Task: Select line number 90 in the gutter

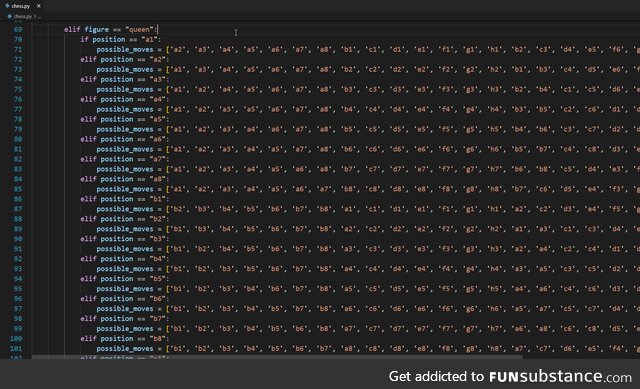Action: (18, 239)
